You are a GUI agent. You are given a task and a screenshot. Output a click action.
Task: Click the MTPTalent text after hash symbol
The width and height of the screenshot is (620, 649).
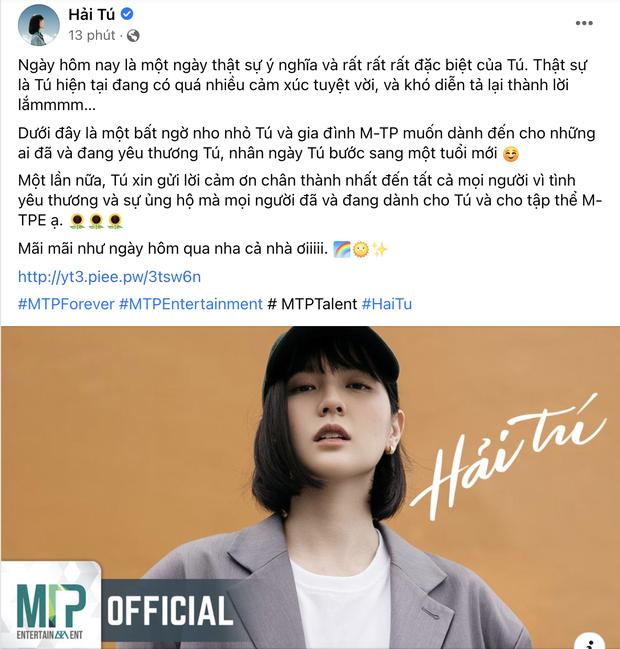coord(319,304)
